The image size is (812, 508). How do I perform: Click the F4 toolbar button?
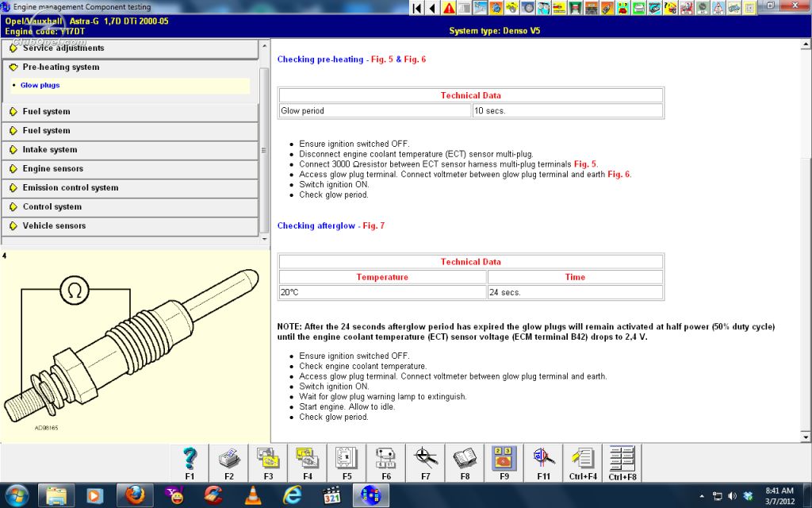pos(308,463)
